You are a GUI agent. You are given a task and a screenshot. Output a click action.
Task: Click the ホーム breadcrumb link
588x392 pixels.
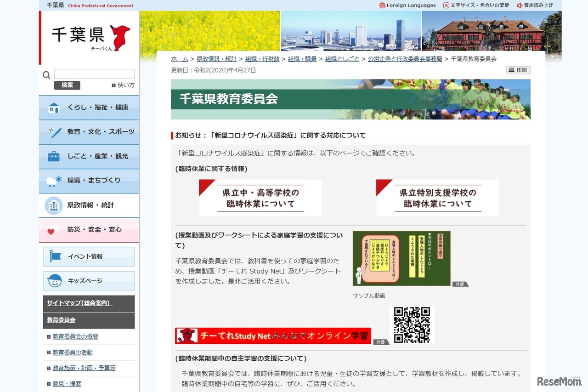tap(179, 59)
